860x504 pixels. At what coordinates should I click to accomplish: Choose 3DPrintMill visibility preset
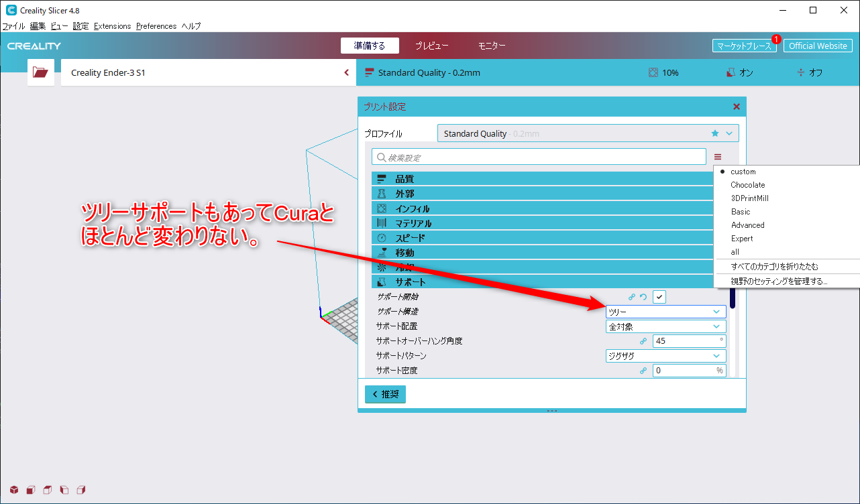749,198
